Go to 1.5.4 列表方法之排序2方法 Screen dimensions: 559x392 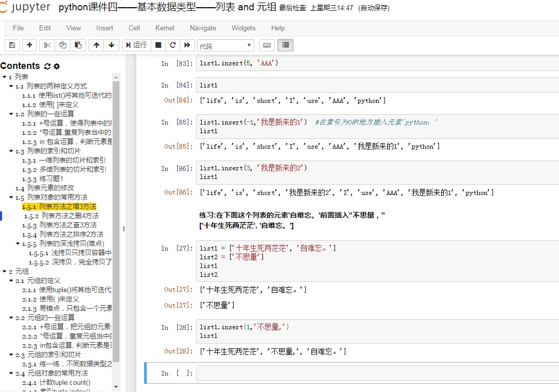pyautogui.click(x=63, y=235)
